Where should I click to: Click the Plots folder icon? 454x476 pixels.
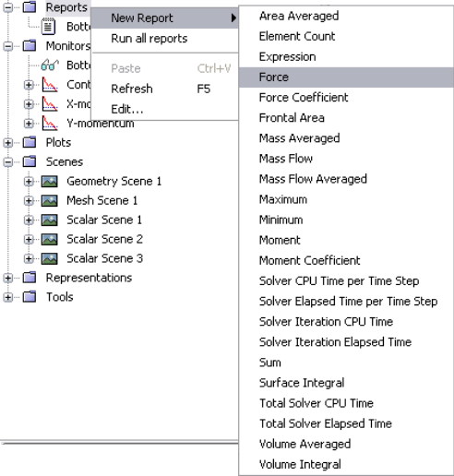tap(30, 142)
